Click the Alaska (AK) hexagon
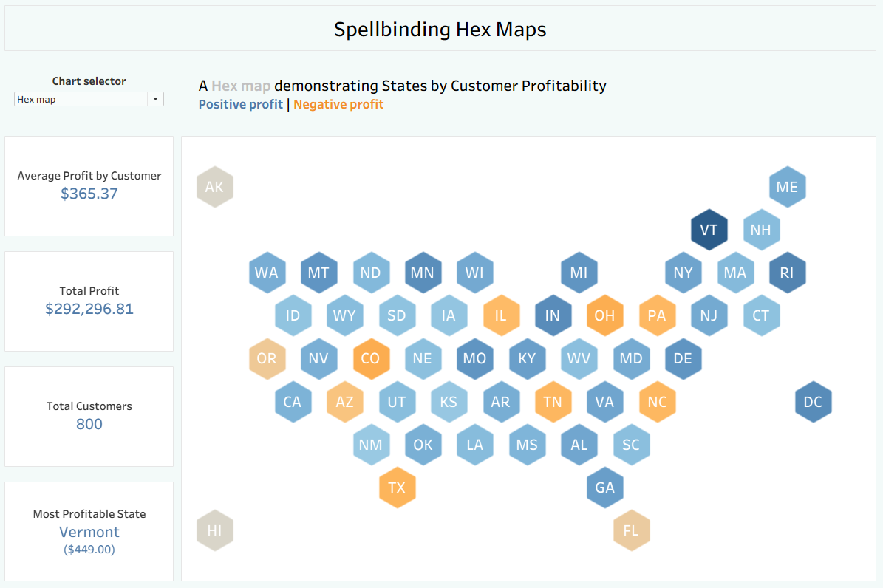 pos(214,187)
